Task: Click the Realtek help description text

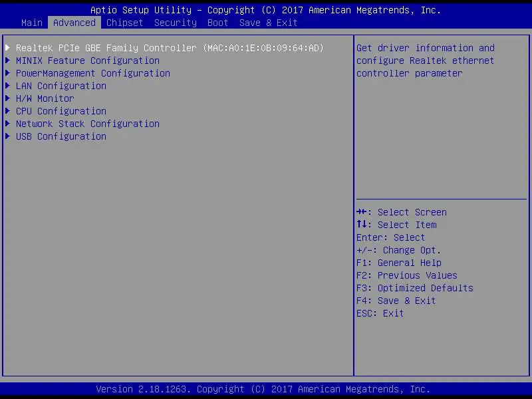Action: 425,61
